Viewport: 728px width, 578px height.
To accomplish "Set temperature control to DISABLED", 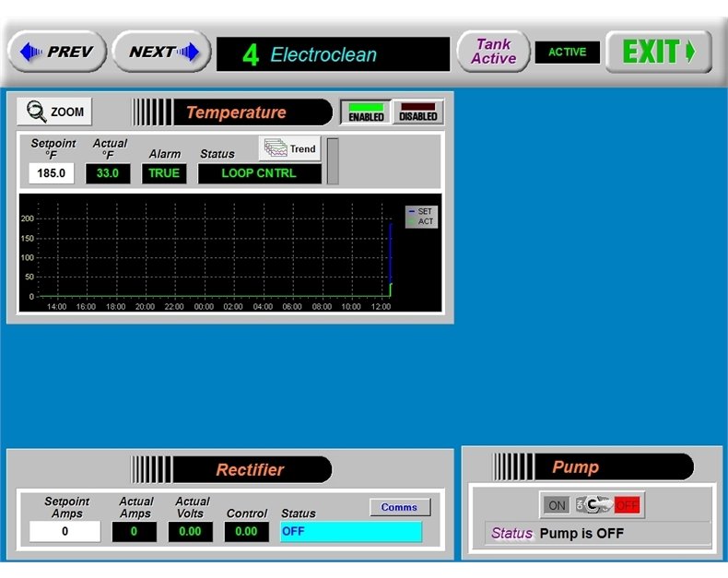I will 417,112.
